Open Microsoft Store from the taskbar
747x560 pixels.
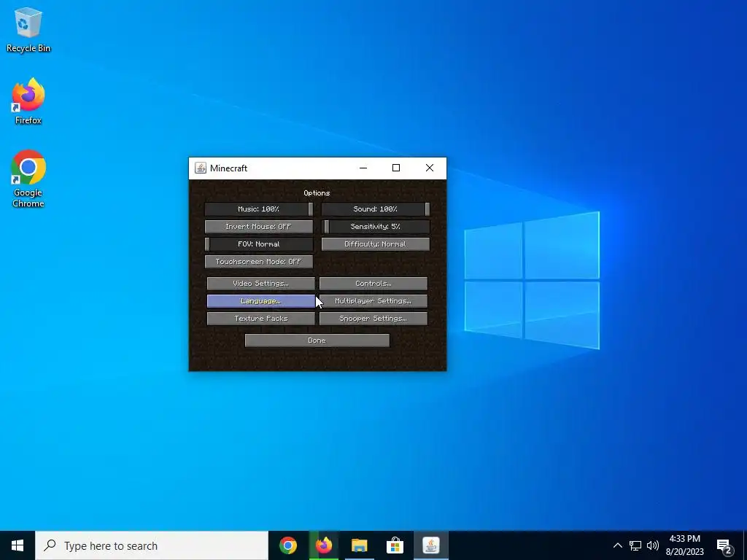pos(395,545)
